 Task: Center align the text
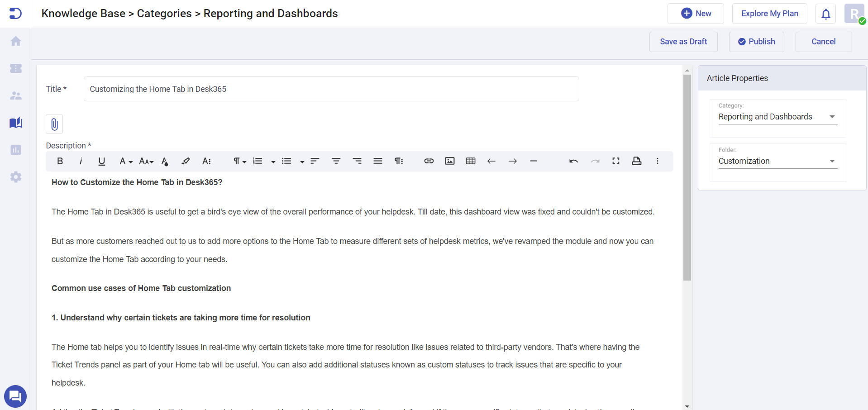point(336,161)
